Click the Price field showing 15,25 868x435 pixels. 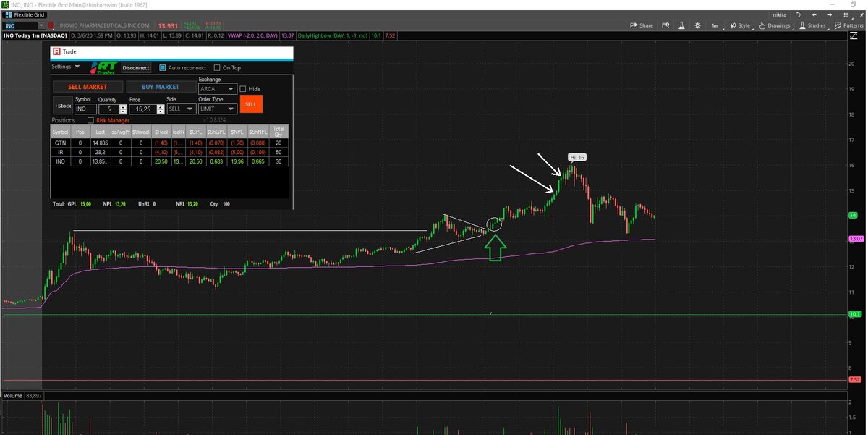142,109
